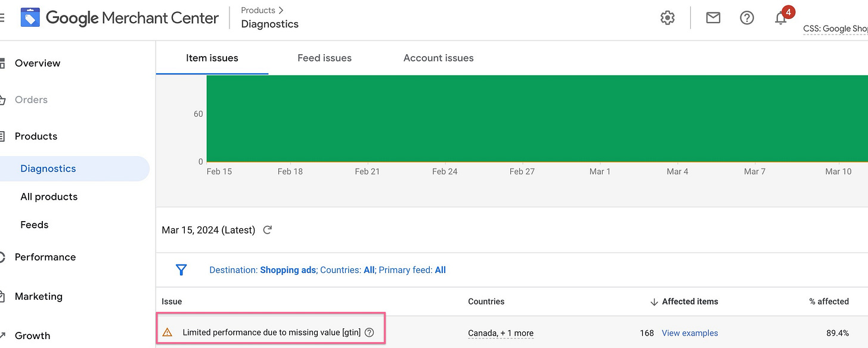
Task: Switch to the Item issues tab
Action: click(212, 58)
